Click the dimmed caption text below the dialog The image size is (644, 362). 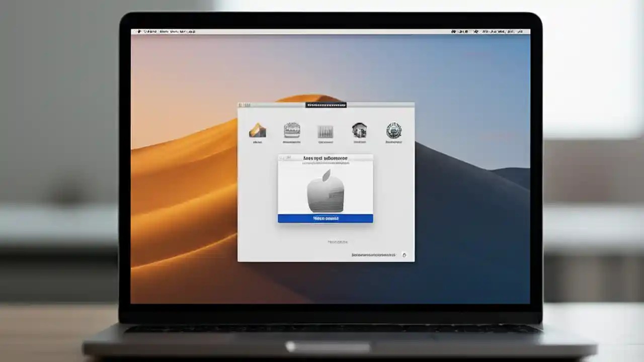pos(338,241)
